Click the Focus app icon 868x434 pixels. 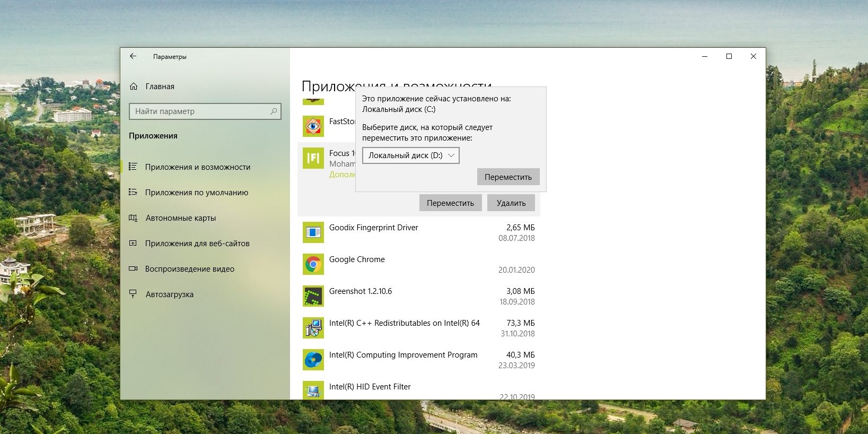point(313,158)
